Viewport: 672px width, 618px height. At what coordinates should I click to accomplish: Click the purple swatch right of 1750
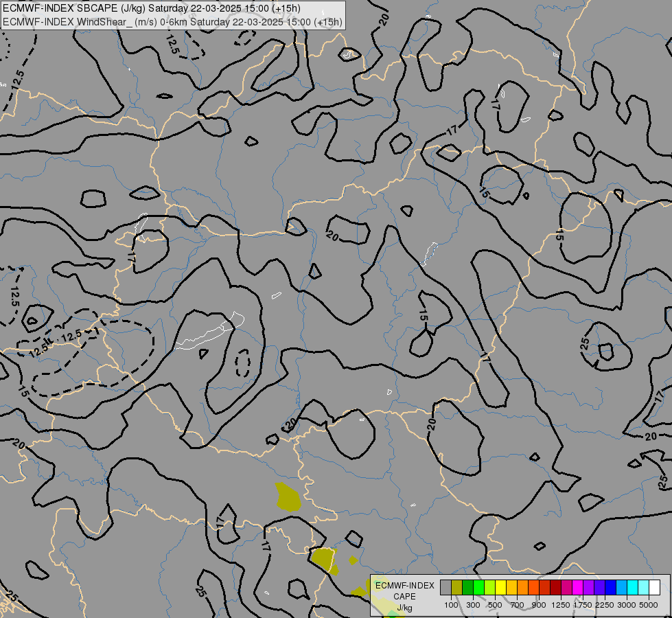[x=589, y=588]
